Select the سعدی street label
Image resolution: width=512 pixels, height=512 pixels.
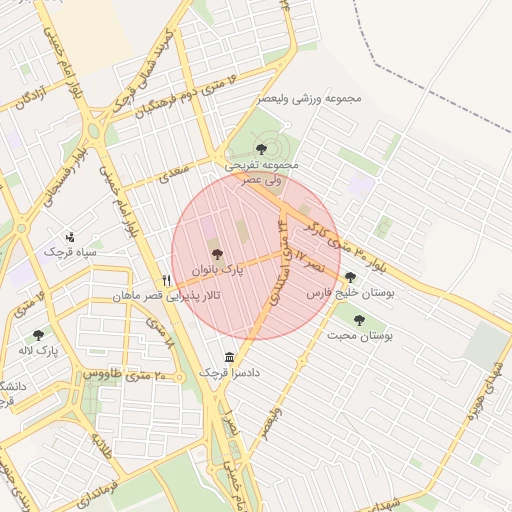coord(173,173)
